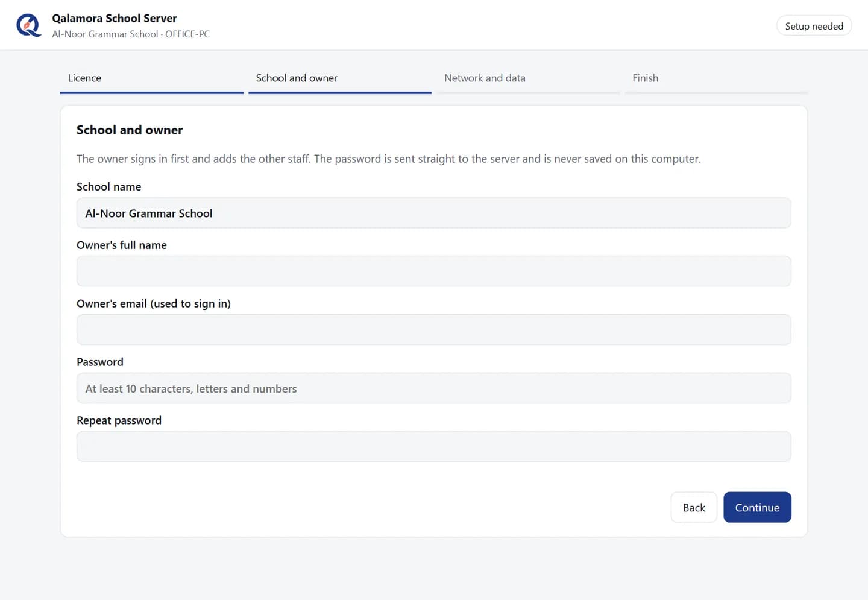Focus the Owner's full name field
This screenshot has height=600, width=868.
[433, 271]
